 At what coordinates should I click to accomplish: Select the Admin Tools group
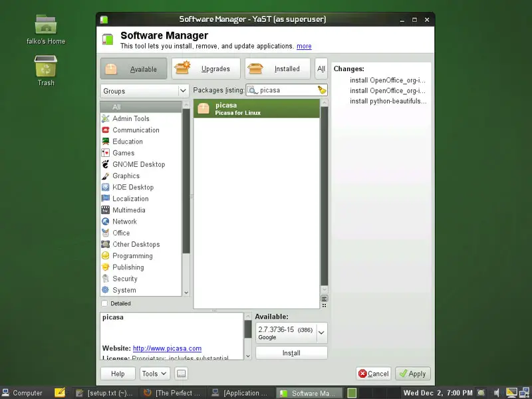[x=141, y=118]
